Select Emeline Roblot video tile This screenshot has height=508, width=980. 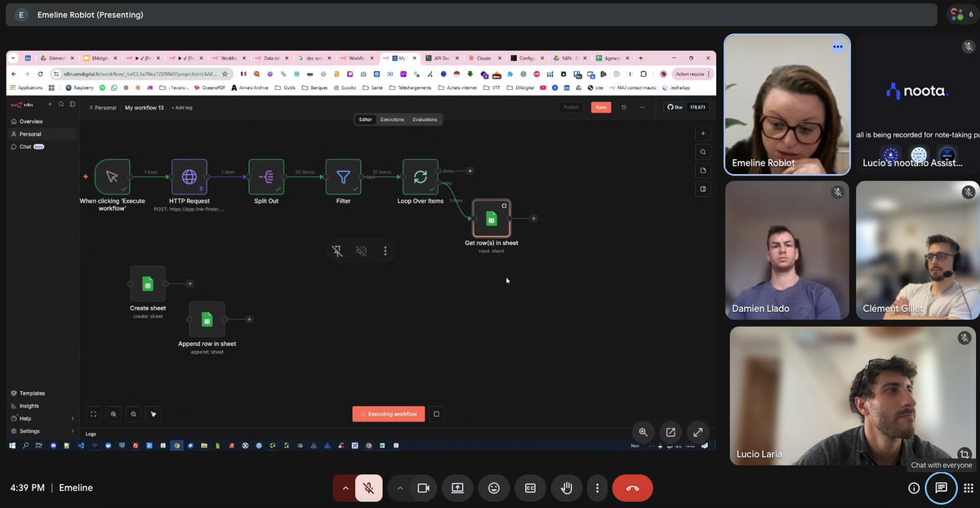[787, 104]
